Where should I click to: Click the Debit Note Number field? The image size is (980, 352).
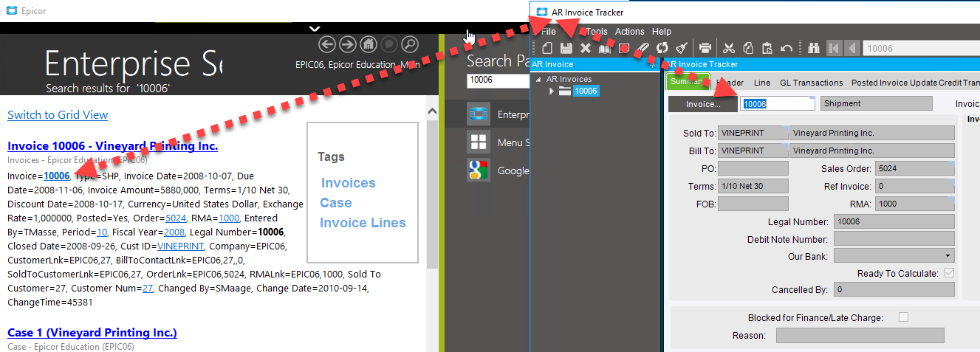pos(894,239)
